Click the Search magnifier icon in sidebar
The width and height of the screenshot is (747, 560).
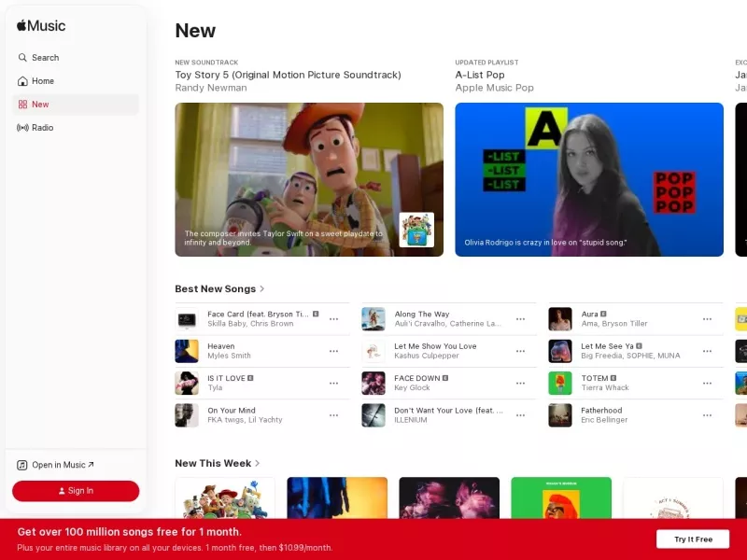(x=22, y=58)
